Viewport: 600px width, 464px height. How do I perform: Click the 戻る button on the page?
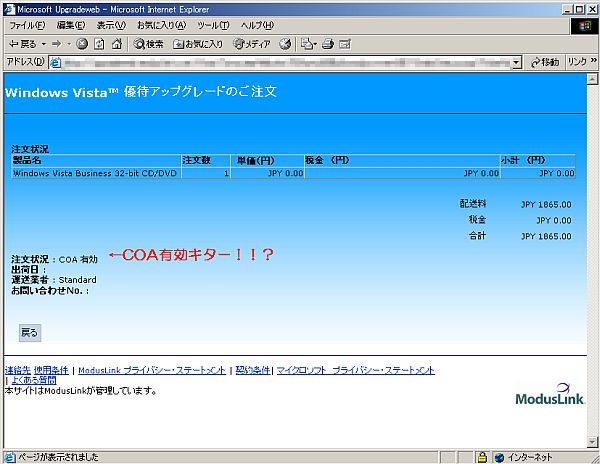coord(30,332)
